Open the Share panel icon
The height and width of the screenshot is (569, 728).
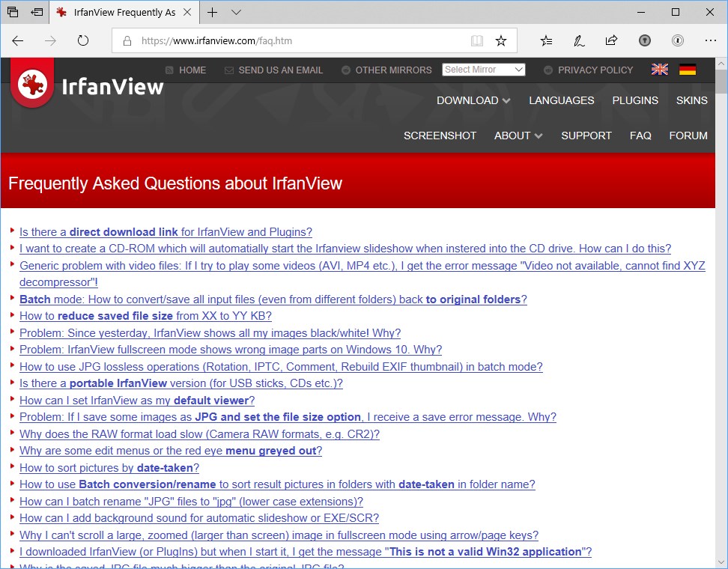tap(611, 41)
